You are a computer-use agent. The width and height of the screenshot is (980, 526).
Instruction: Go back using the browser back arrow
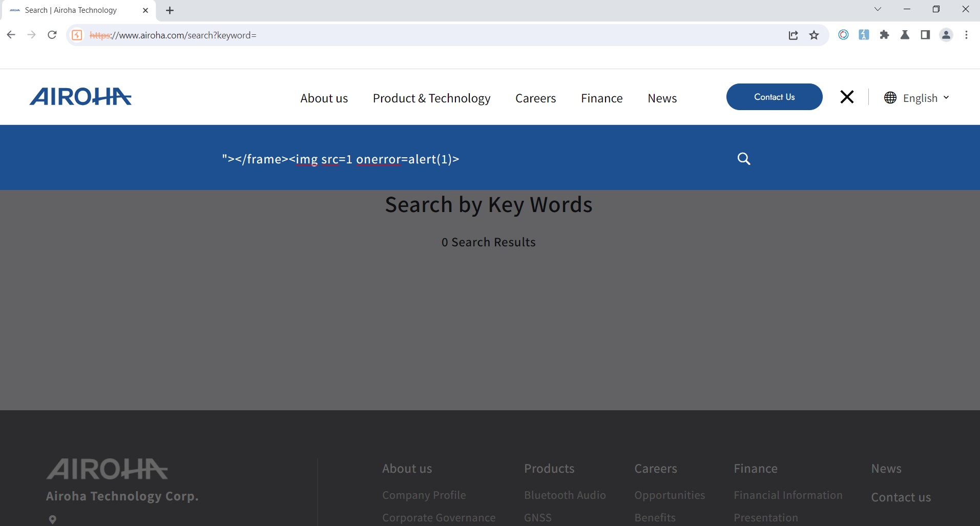click(11, 35)
